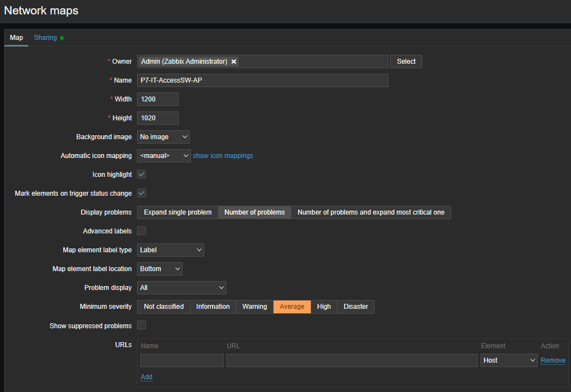The width and height of the screenshot is (571, 392).
Task: Remove Admin owner using the x icon
Action: [234, 62]
